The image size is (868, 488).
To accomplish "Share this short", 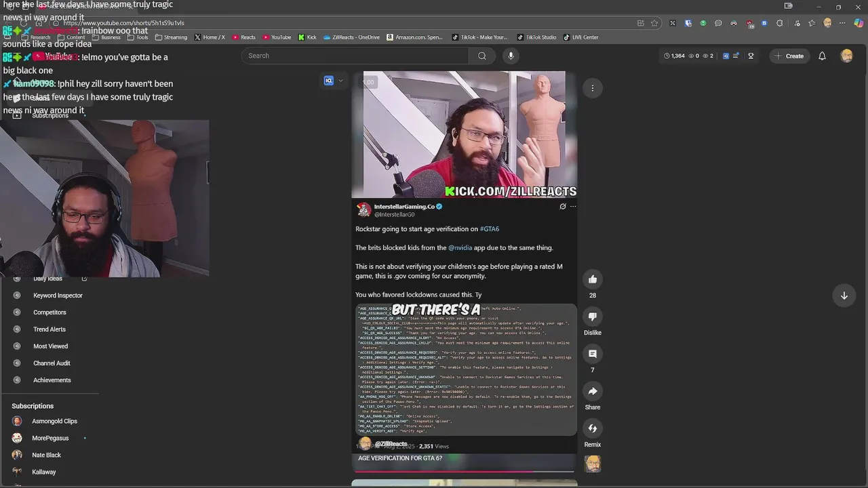I will [x=593, y=391].
